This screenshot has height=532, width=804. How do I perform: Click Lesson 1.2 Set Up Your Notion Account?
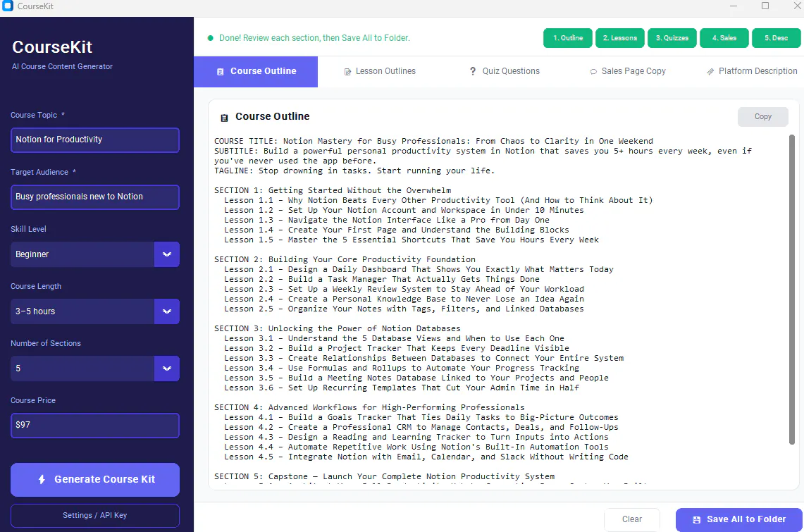404,210
